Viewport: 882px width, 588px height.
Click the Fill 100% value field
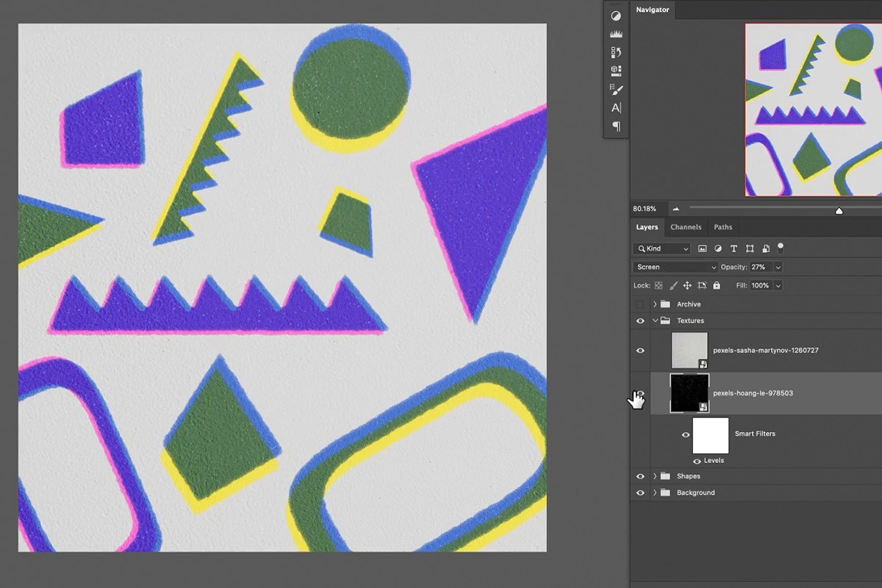click(761, 285)
